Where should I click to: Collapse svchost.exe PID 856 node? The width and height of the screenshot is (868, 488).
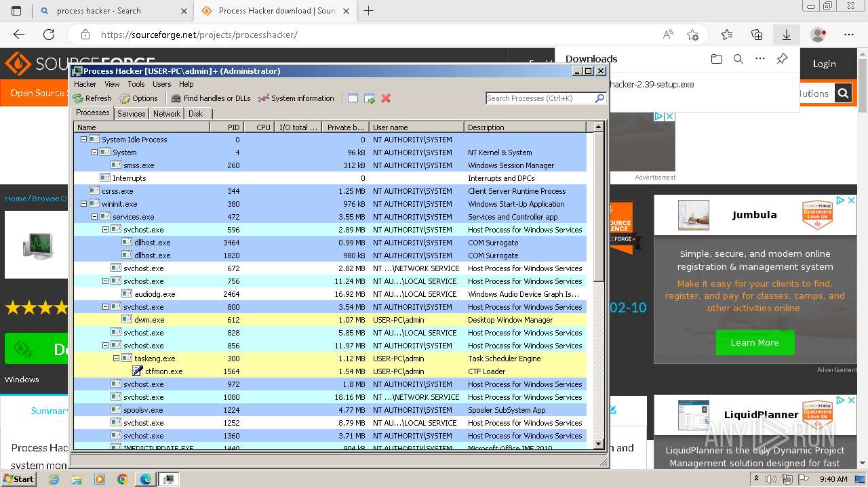pyautogui.click(x=106, y=346)
